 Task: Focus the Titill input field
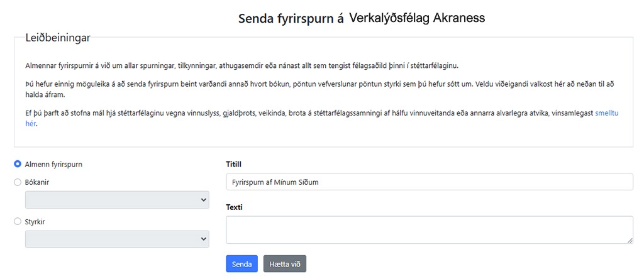[x=429, y=182]
